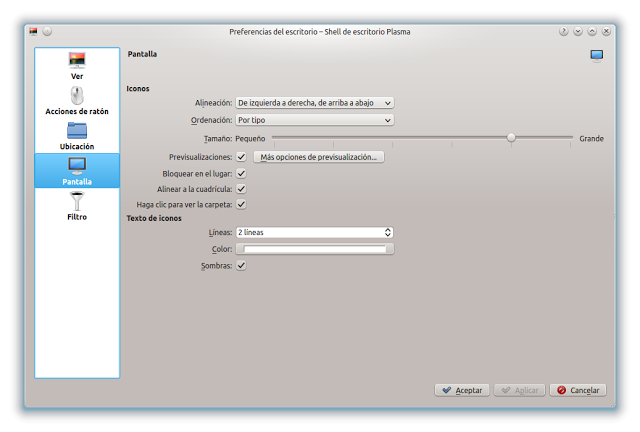
Task: Click the Cancelar button
Action: tap(578, 390)
